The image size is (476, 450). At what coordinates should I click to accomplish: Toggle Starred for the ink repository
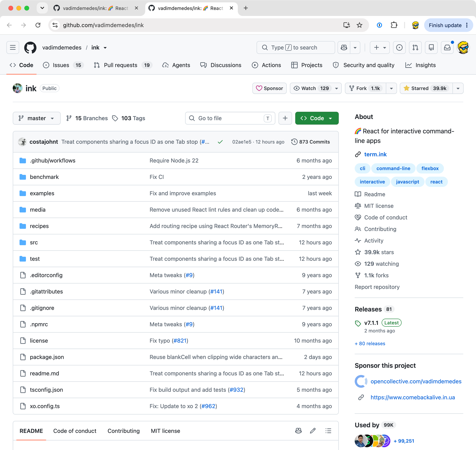pos(426,88)
